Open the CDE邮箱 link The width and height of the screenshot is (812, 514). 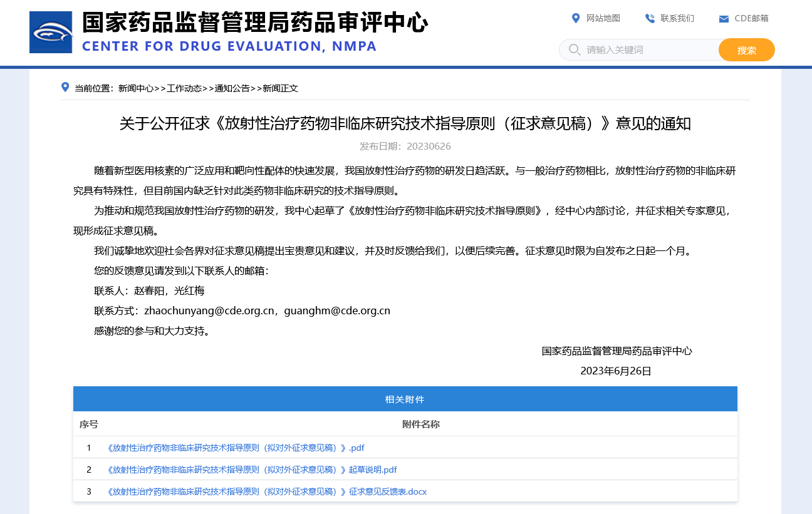pos(751,18)
